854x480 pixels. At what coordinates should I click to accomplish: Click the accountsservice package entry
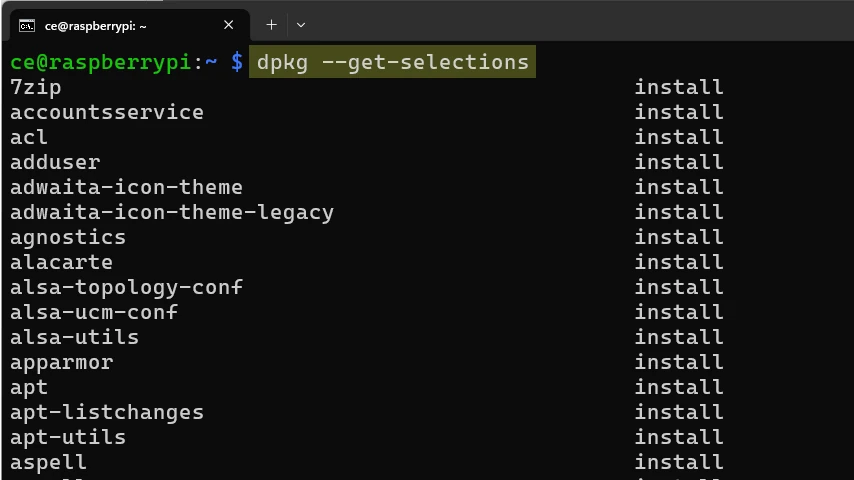pyautogui.click(x=107, y=112)
